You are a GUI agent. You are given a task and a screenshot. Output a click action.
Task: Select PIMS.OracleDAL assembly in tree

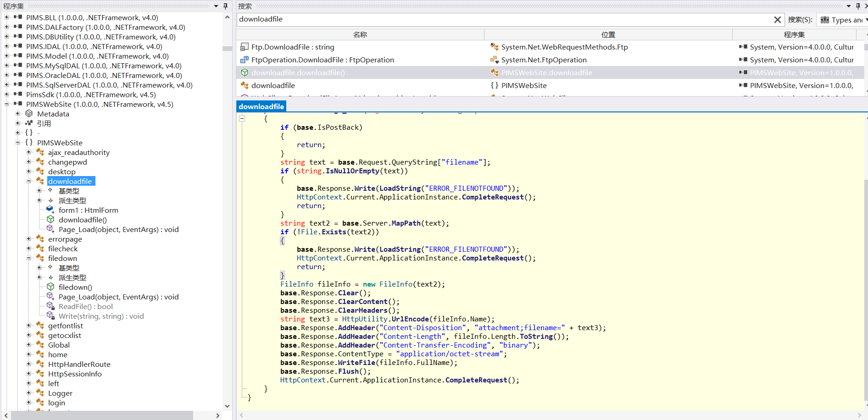(104, 75)
